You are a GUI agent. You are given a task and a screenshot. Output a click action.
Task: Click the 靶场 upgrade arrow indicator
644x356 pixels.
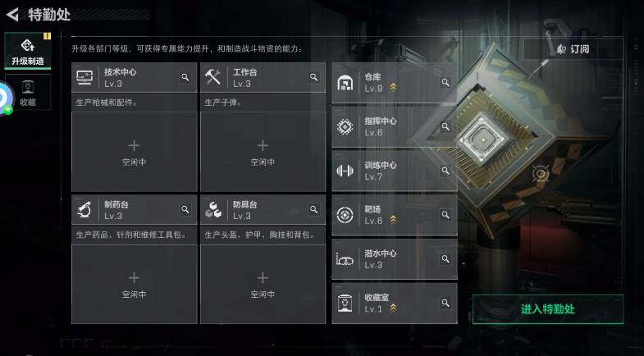393,220
